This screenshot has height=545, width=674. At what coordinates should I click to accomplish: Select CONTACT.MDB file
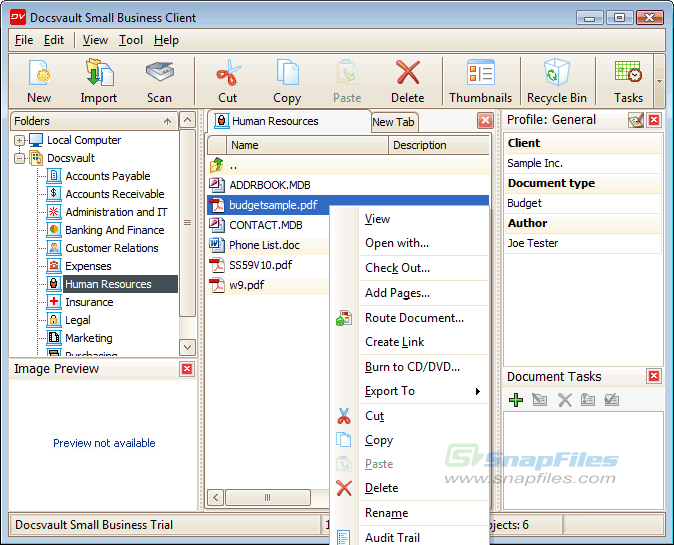[x=266, y=225]
